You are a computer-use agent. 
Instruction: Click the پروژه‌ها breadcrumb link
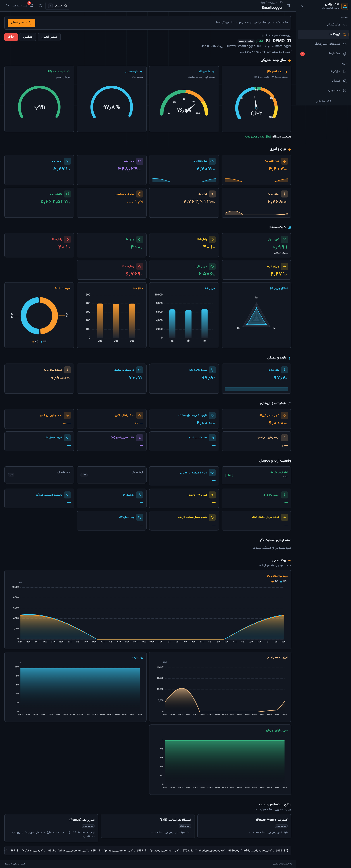pos(271,2)
